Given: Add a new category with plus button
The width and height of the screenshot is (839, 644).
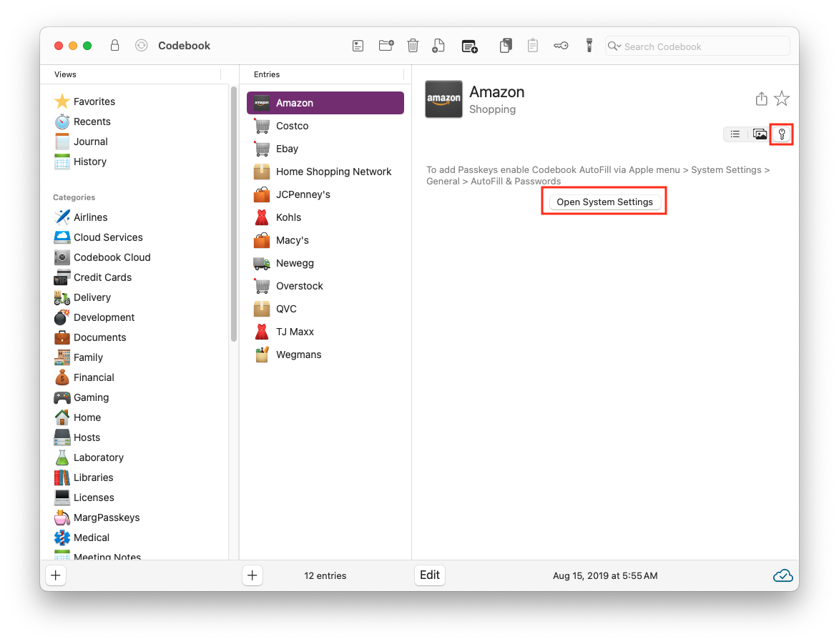Looking at the screenshot, I should tap(56, 575).
